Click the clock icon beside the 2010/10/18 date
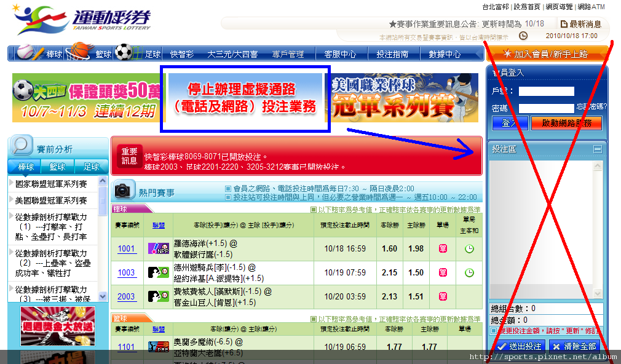 tap(523, 36)
